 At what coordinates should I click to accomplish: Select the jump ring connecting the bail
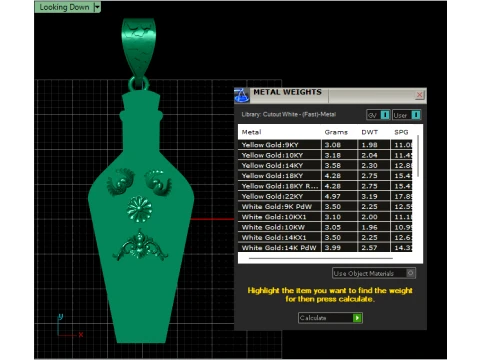(x=139, y=84)
